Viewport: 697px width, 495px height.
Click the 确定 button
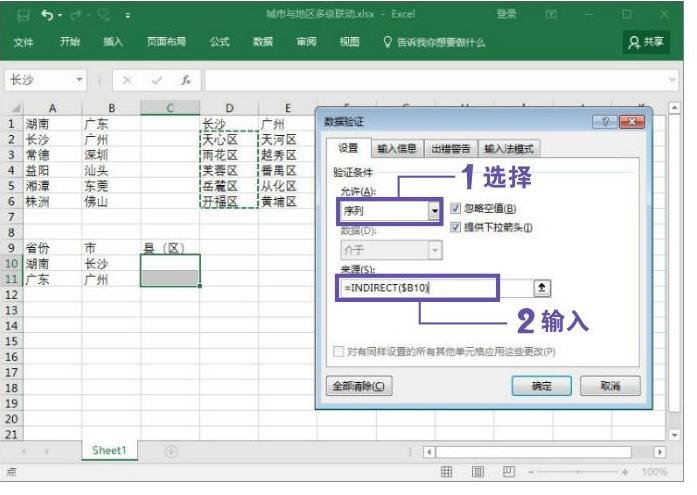pos(541,386)
